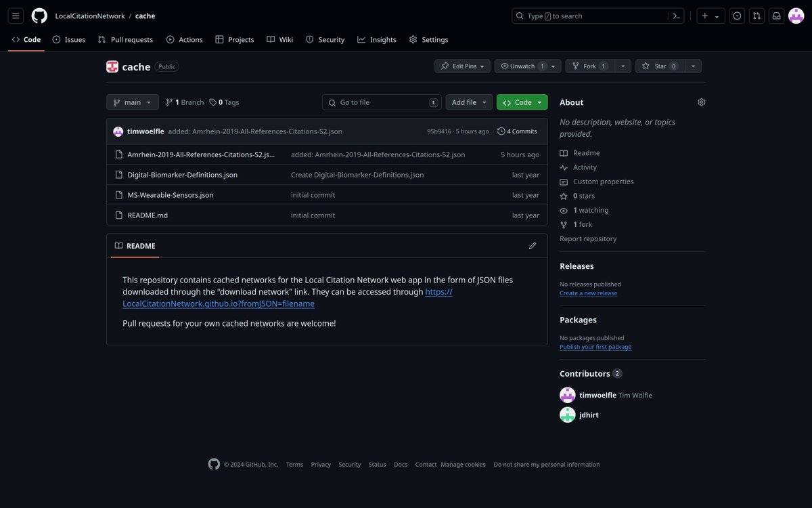Open the MS-Wearable-Sensors.json row's 'initial commit' message
Screen dimensions: 812x508
313,195
